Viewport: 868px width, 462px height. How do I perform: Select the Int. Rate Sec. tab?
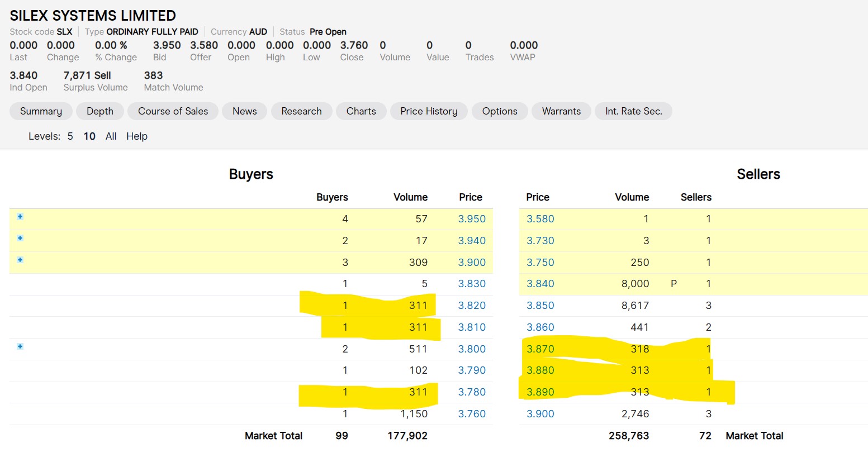click(x=634, y=111)
